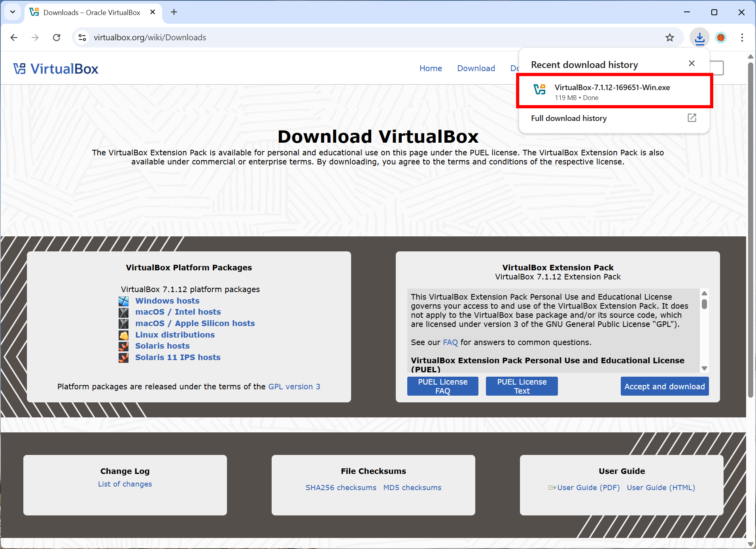Select the macOS / Apple Silicon hosts icon
This screenshot has width=756, height=549.
click(x=123, y=324)
